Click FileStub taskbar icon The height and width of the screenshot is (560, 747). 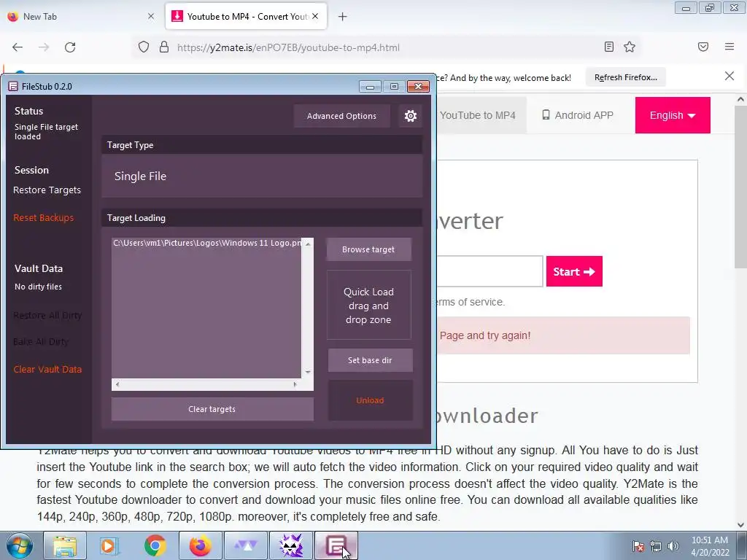click(336, 545)
